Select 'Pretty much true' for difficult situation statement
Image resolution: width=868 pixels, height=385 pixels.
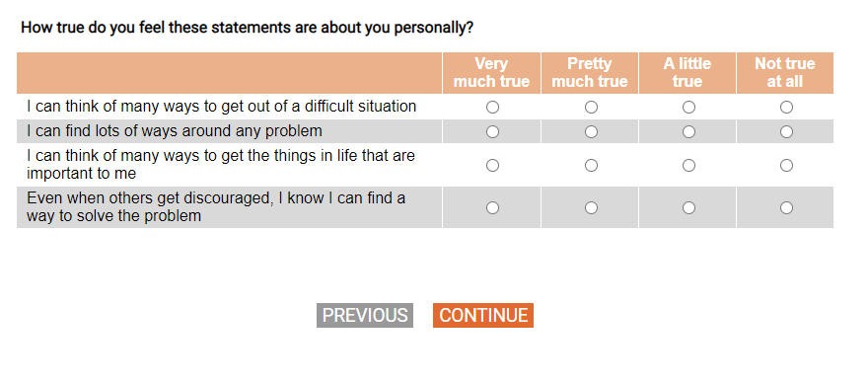[x=591, y=107]
